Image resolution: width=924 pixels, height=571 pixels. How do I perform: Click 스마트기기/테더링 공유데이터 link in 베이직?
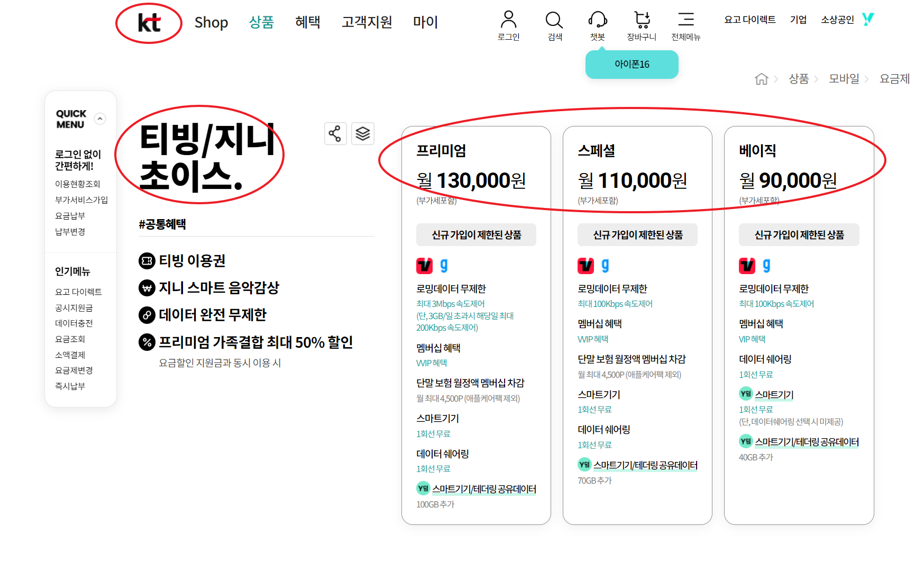[807, 442]
